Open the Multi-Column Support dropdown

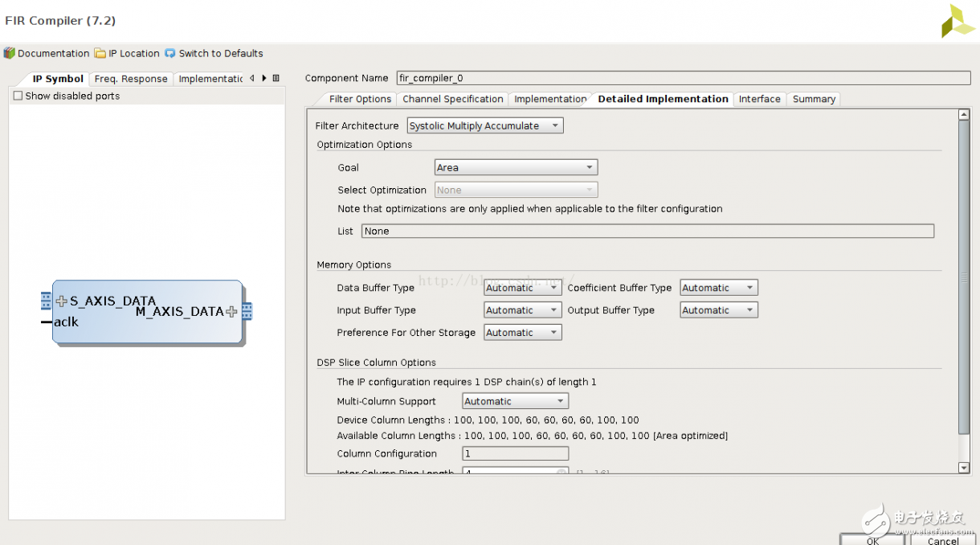point(515,401)
